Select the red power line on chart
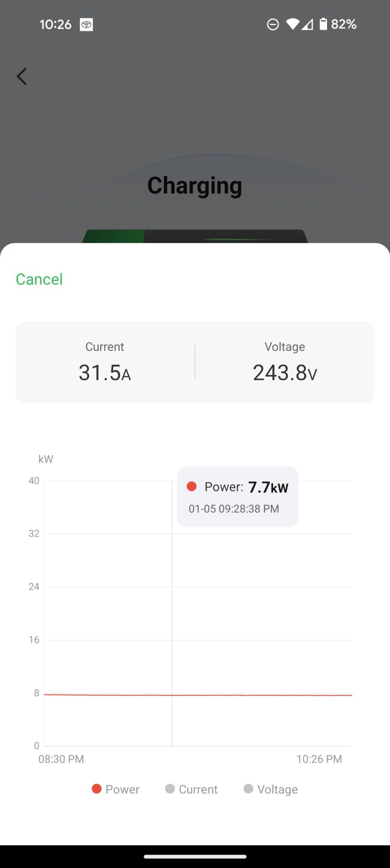The image size is (390, 868). coord(247,695)
